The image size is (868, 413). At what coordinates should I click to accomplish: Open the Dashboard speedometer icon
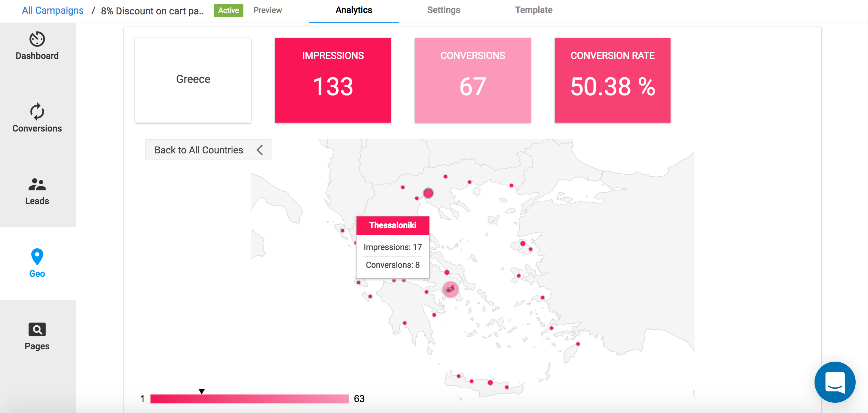point(37,39)
